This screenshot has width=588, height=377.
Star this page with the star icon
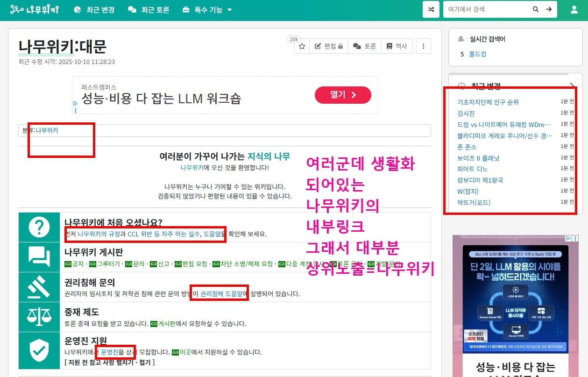[x=302, y=46]
